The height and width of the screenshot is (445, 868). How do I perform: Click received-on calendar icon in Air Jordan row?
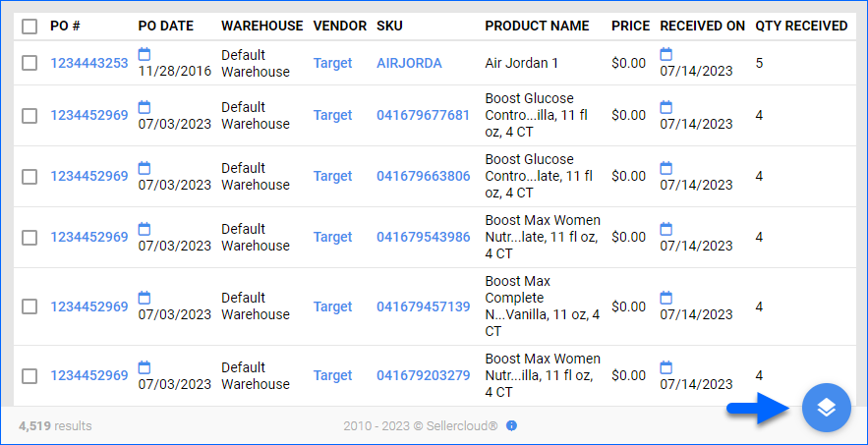tap(666, 54)
